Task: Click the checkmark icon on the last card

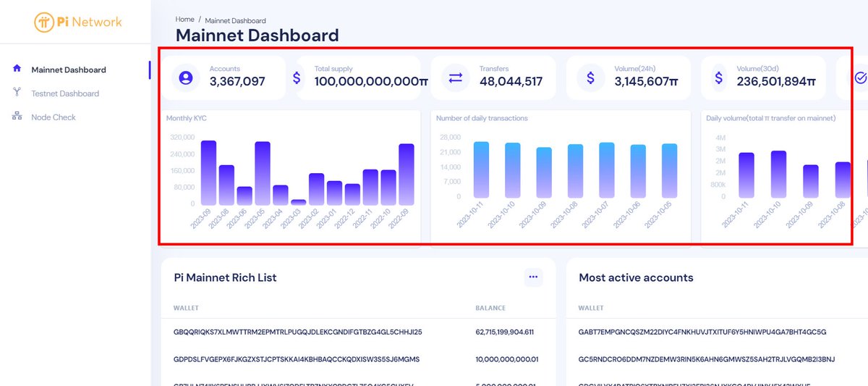Action: pyautogui.click(x=861, y=77)
